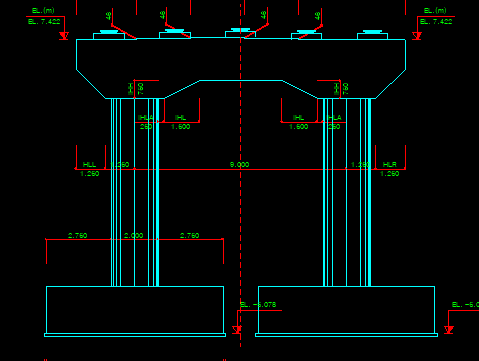Select the 250 value under the right IHLA

334,127
